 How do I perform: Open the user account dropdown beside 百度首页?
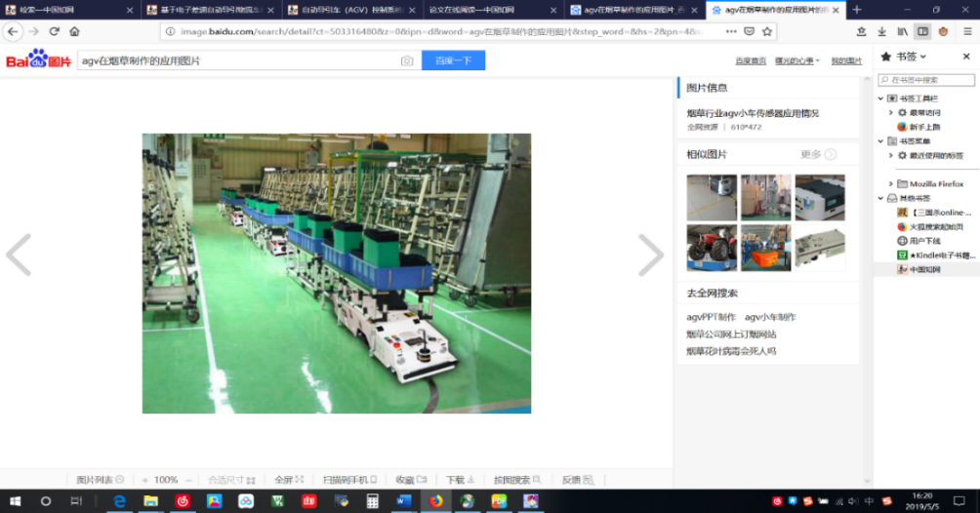(796, 60)
